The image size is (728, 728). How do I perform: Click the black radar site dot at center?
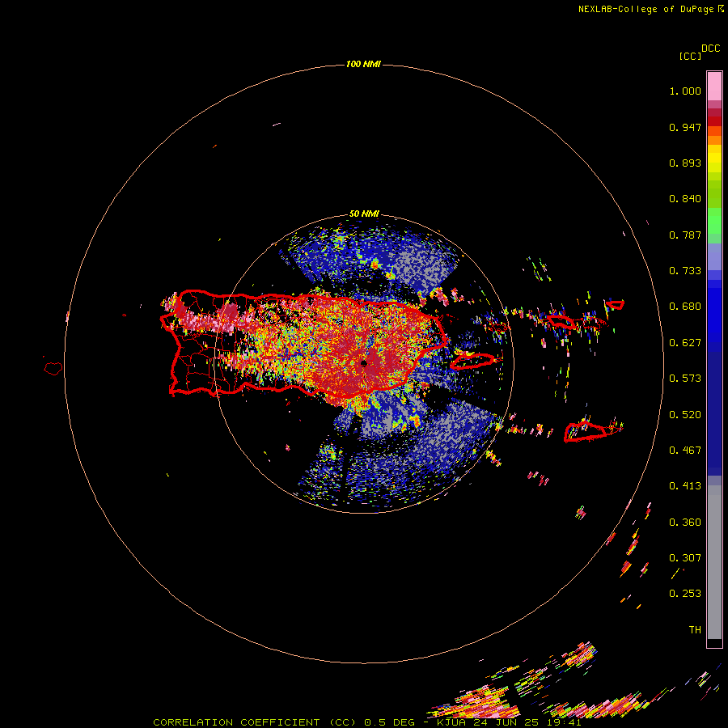pyautogui.click(x=363, y=363)
